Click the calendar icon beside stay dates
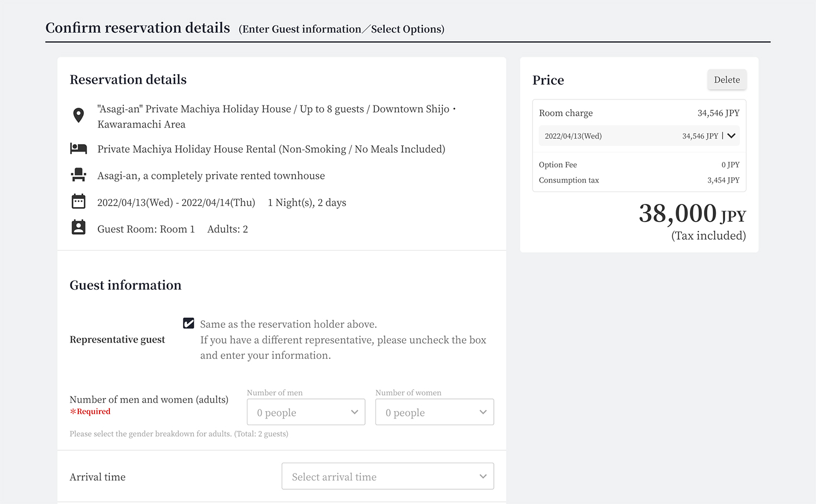The height and width of the screenshot is (504, 816). coord(78,202)
